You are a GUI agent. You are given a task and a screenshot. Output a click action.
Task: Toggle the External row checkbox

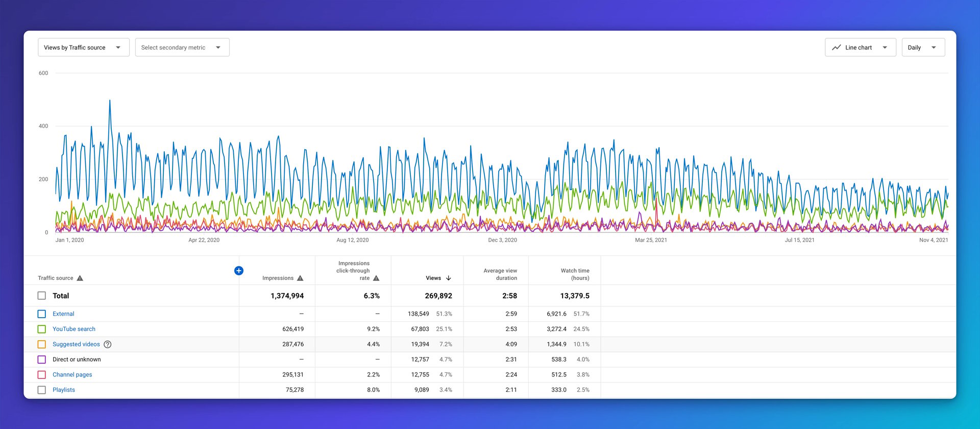coord(42,314)
